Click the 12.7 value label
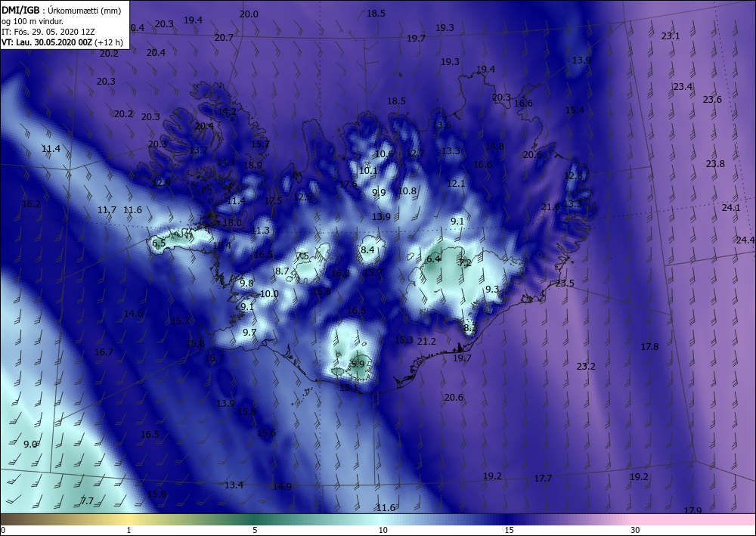Viewport: 756px width, 536px height. [416, 153]
